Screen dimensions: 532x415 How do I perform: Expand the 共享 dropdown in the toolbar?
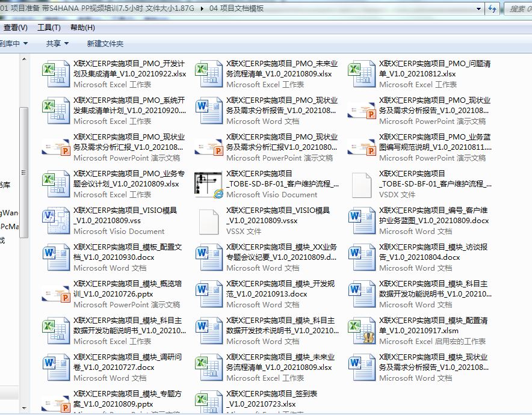(x=57, y=43)
